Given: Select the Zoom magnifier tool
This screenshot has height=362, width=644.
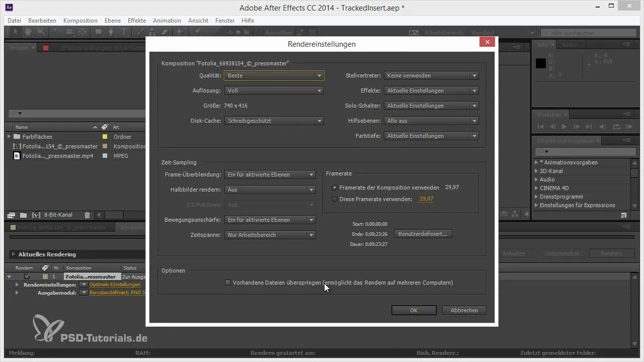Looking at the screenshot, I should coord(41,32).
